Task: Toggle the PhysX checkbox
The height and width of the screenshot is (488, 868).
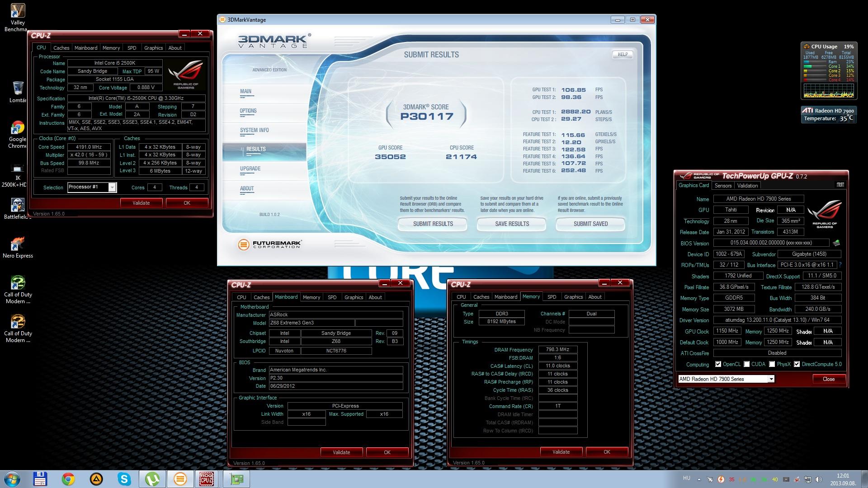Action: [x=772, y=364]
